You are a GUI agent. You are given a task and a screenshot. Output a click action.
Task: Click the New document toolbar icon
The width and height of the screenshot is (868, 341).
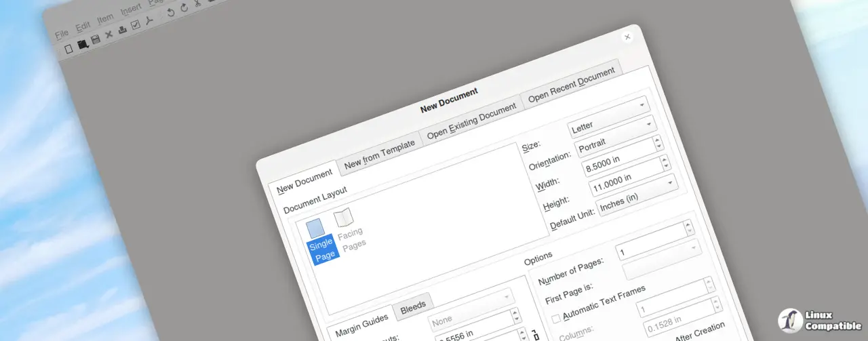(x=68, y=49)
